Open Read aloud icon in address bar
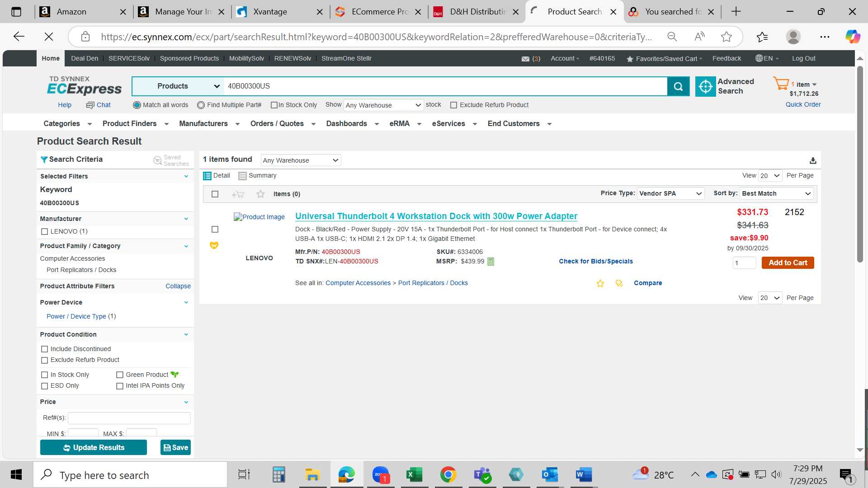The width and height of the screenshot is (868, 488). [x=699, y=37]
